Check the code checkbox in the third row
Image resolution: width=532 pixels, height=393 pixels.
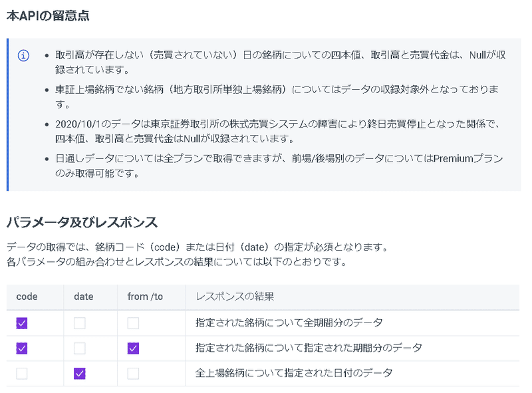coord(21,373)
